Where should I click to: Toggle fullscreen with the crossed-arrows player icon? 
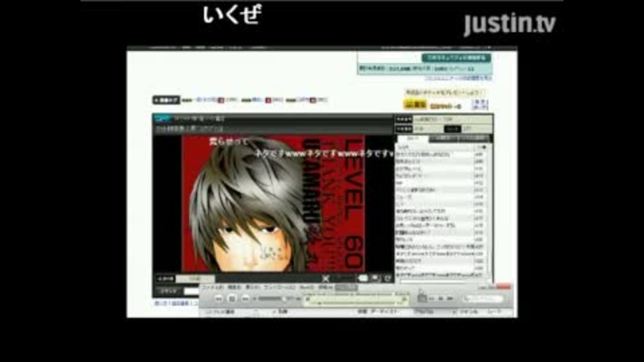tap(326, 279)
